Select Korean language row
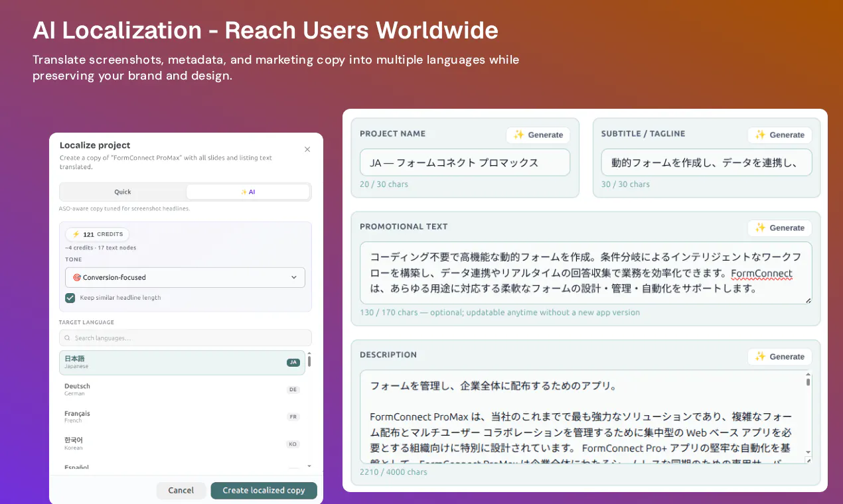Viewport: 843px width, 504px height. (x=182, y=444)
